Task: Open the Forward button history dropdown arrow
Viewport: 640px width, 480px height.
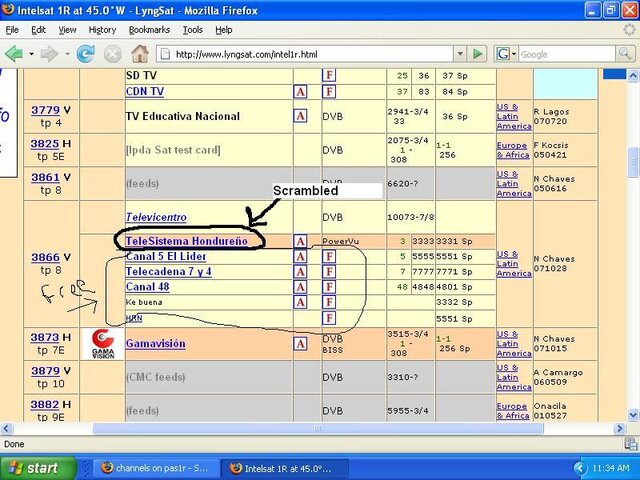Action: [67, 54]
